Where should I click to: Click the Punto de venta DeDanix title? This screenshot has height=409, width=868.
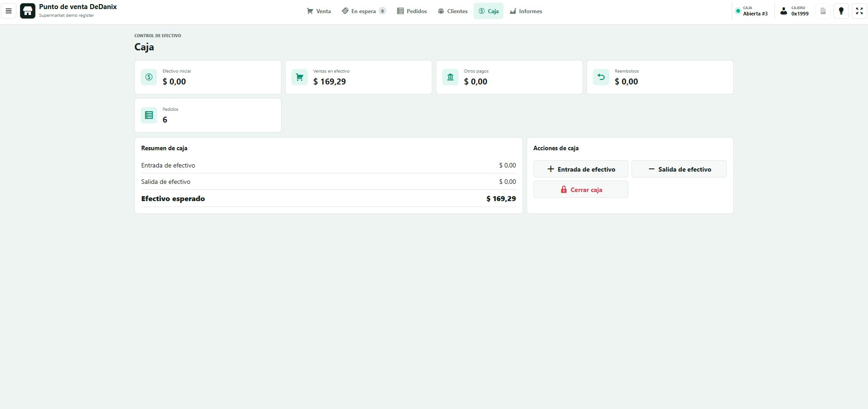coord(78,7)
